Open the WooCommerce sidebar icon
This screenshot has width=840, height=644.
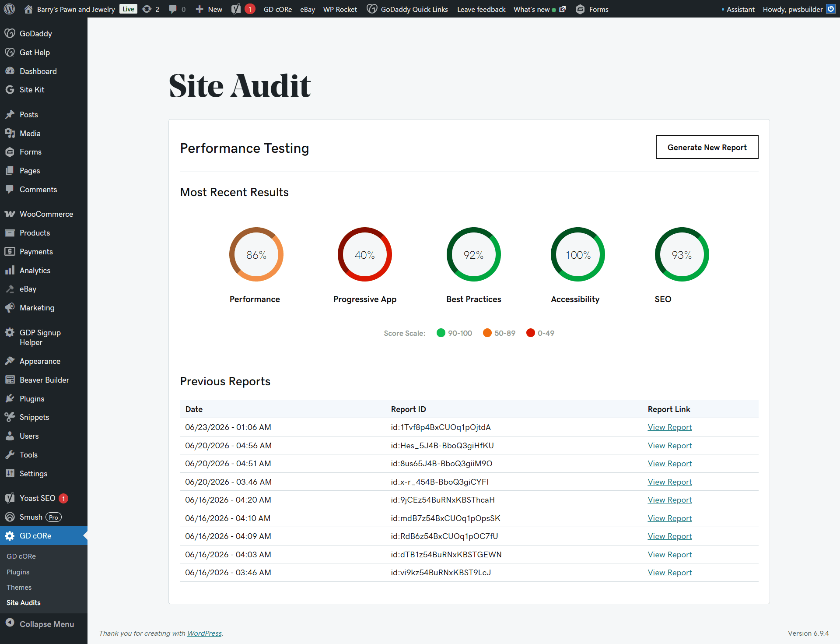coord(10,214)
